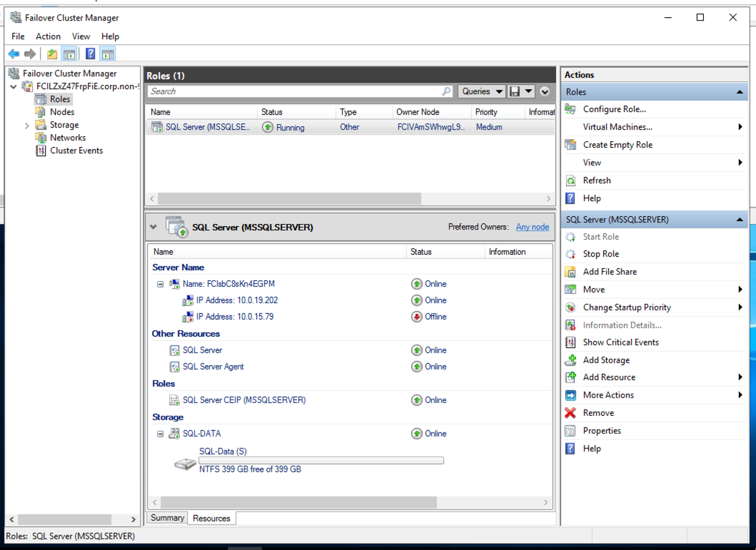Open Properties in the Actions pane
This screenshot has width=756, height=550.
[602, 431]
